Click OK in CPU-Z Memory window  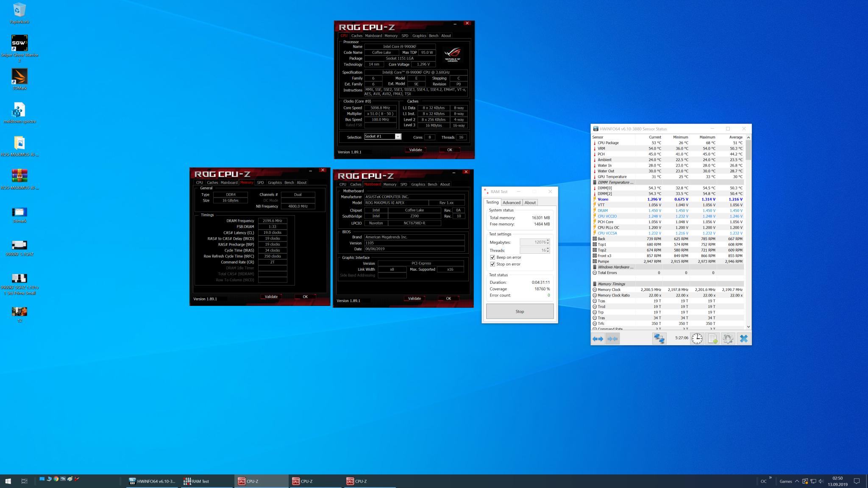click(x=305, y=297)
